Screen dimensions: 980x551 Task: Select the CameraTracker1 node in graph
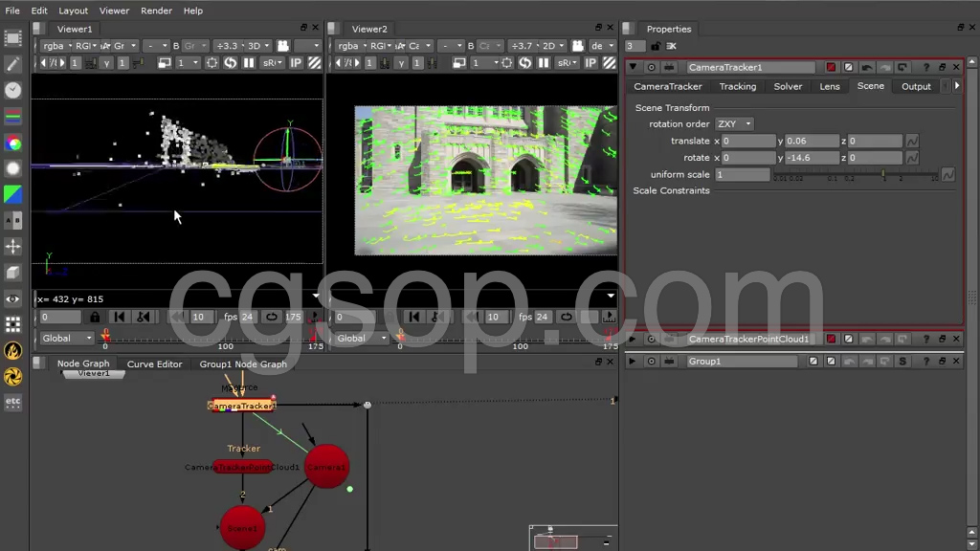(241, 406)
